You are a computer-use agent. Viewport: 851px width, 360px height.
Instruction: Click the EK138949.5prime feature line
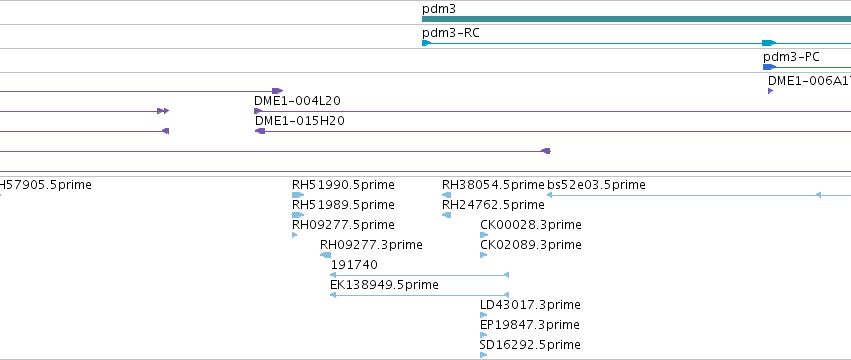tap(419, 295)
